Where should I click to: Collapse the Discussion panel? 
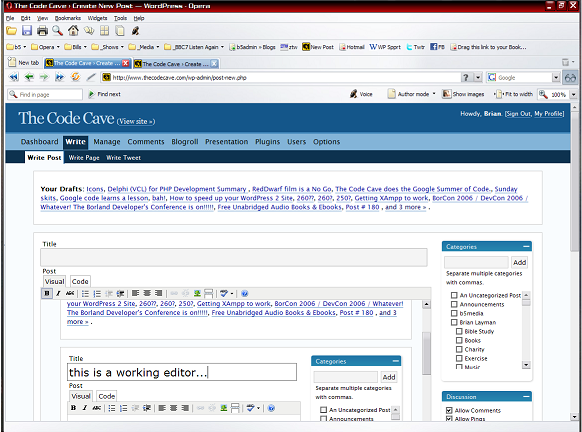pos(526,397)
